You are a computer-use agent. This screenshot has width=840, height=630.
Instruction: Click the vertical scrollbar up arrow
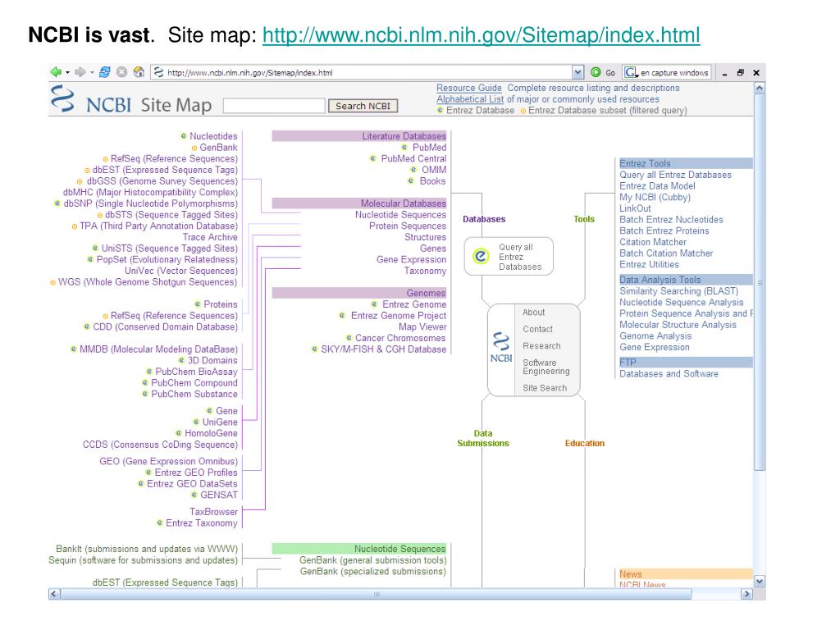(759, 89)
